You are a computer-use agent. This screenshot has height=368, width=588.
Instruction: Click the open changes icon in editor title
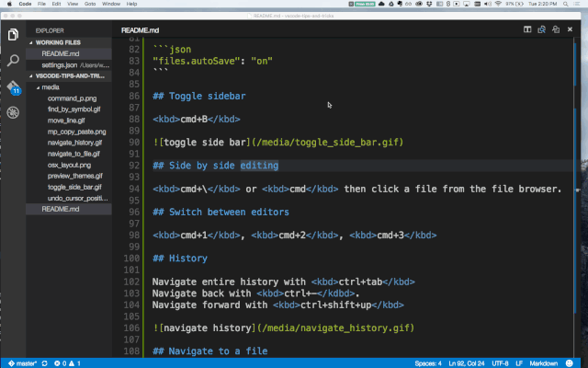(x=558, y=29)
